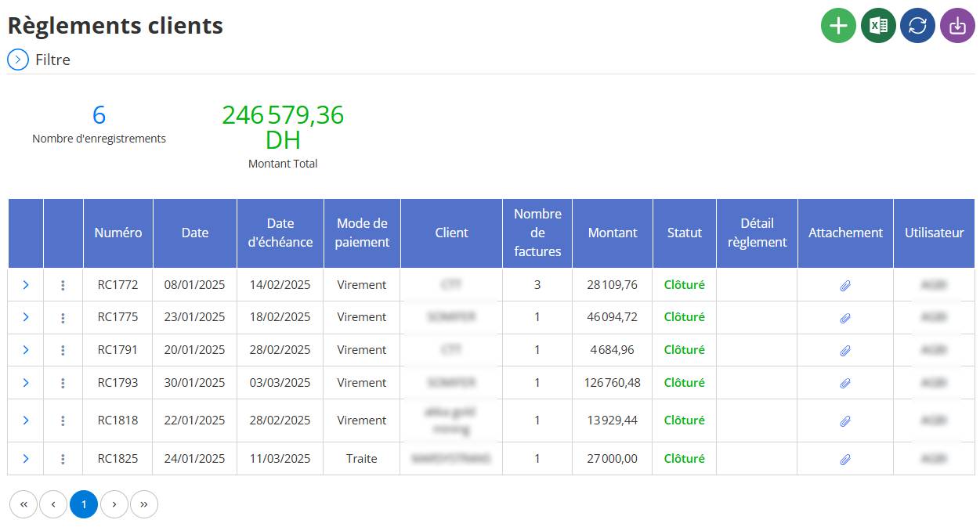This screenshot has width=980, height=527.
Task: Export the list to Excel
Action: (878, 26)
